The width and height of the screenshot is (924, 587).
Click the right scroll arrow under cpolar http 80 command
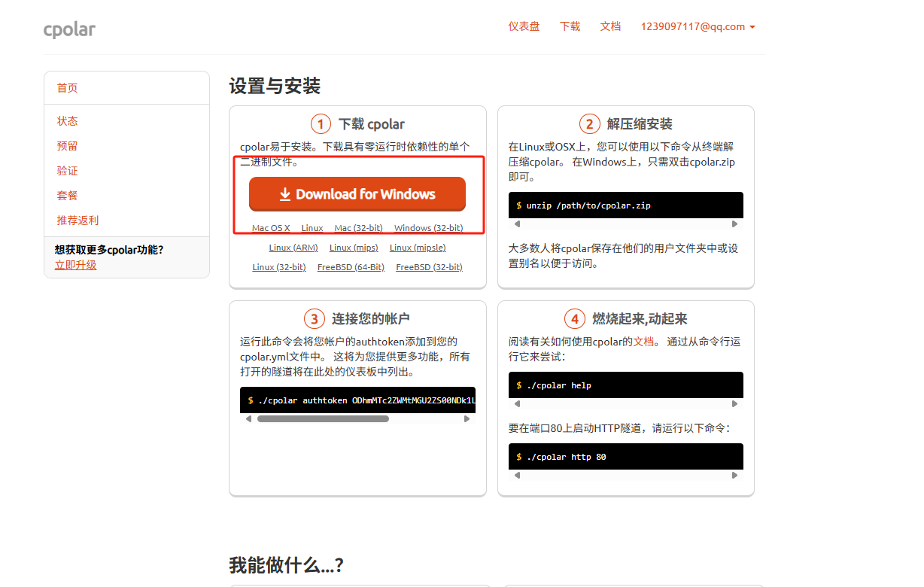735,474
